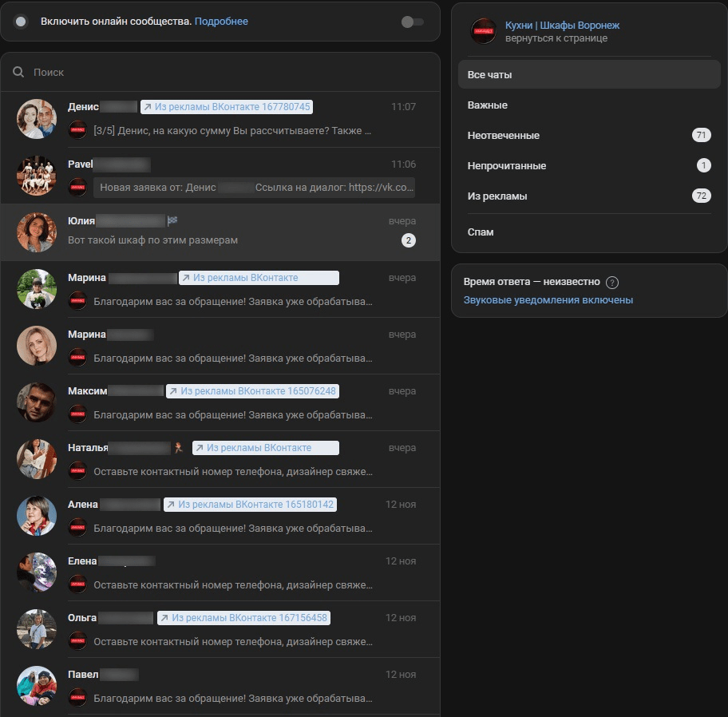Select the Непрочитанные filter
This screenshot has height=717, width=728.
589,165
